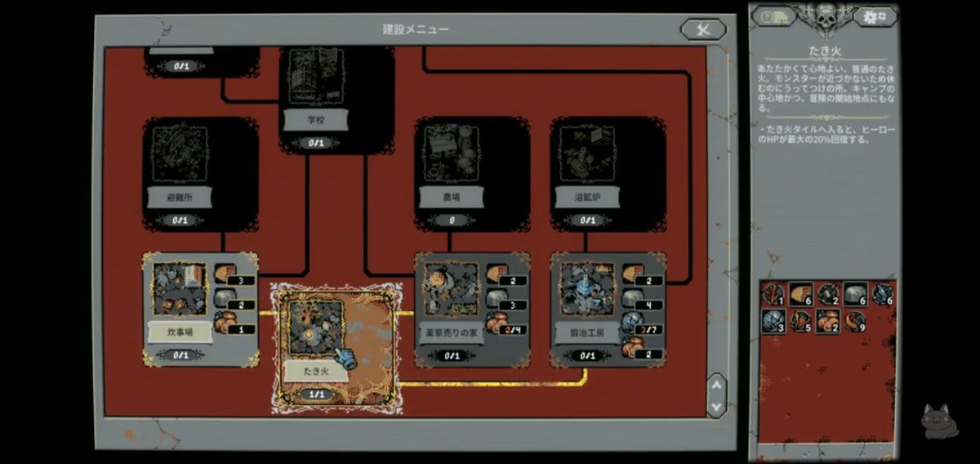The height and width of the screenshot is (464, 980).
Task: Click the wood cost icon in 炊事場
Action: 225,274
